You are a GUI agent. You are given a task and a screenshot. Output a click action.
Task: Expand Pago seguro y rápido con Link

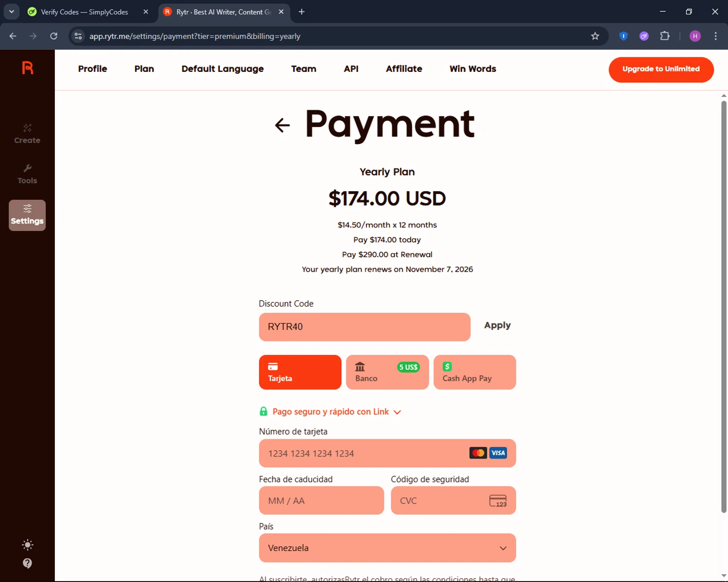[337, 412]
